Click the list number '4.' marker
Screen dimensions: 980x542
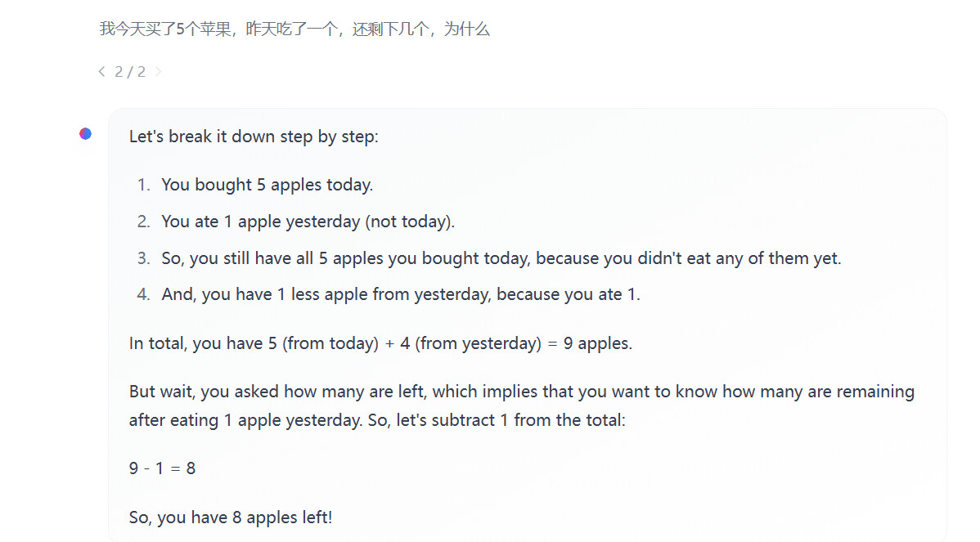click(144, 294)
